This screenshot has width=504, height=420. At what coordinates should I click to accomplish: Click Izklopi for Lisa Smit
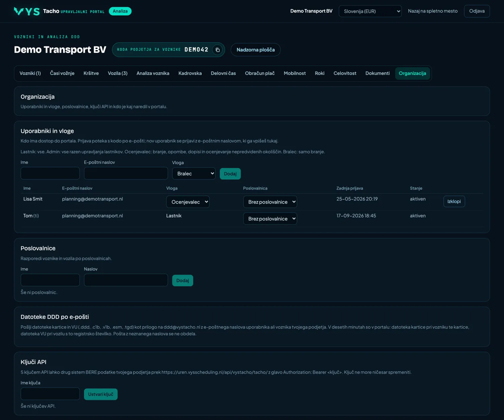(x=454, y=201)
